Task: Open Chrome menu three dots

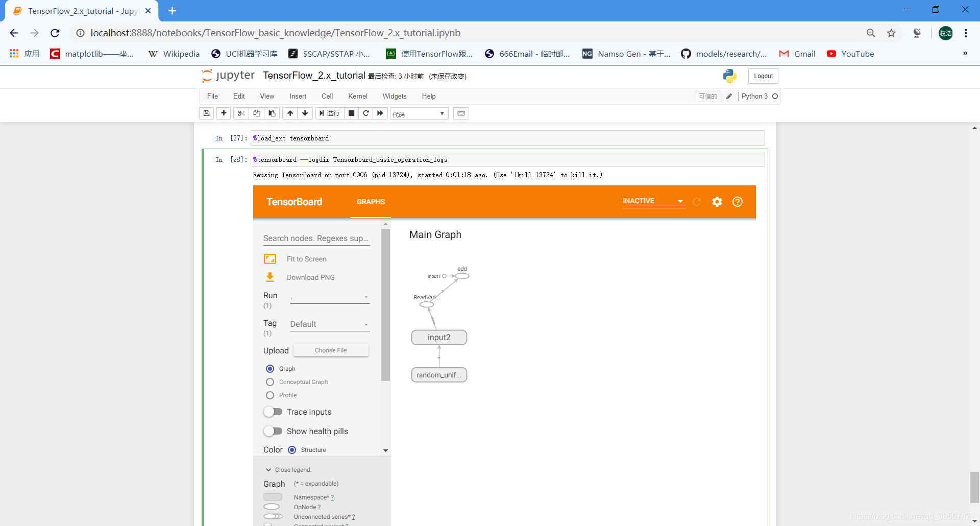Action: (x=966, y=33)
